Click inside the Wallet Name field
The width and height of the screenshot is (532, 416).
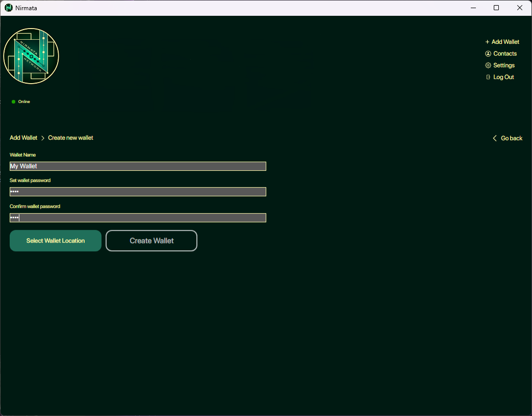pos(137,166)
